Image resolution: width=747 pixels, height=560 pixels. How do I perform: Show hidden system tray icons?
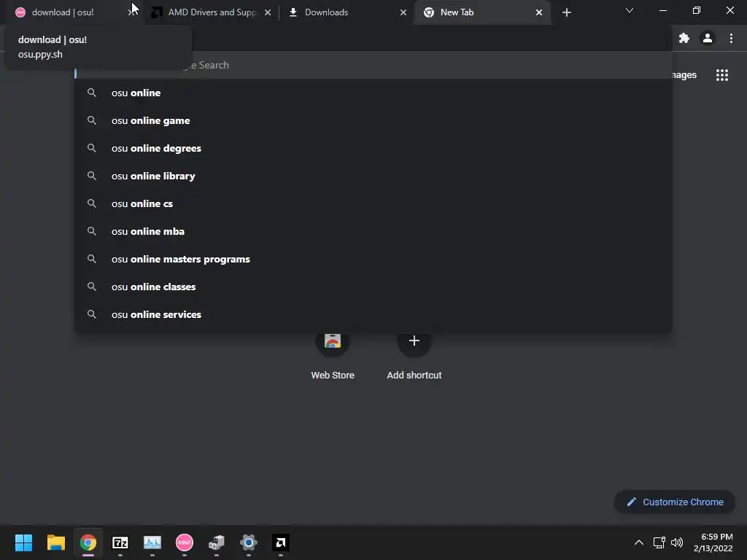(x=639, y=542)
